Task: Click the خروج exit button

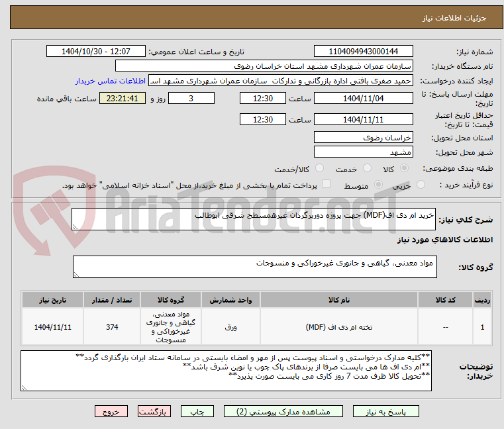Action: click(x=111, y=411)
